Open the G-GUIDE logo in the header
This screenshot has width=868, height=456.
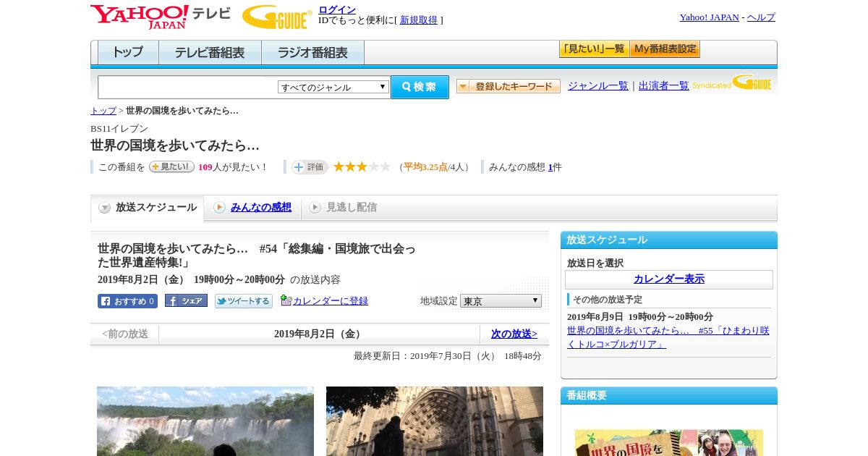[x=277, y=17]
